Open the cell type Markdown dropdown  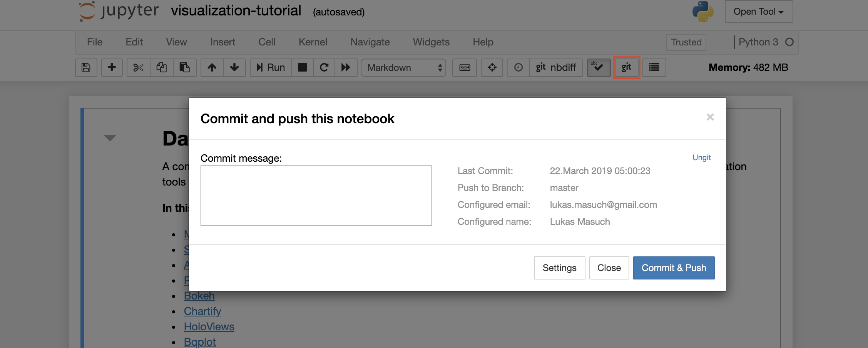[x=403, y=67]
